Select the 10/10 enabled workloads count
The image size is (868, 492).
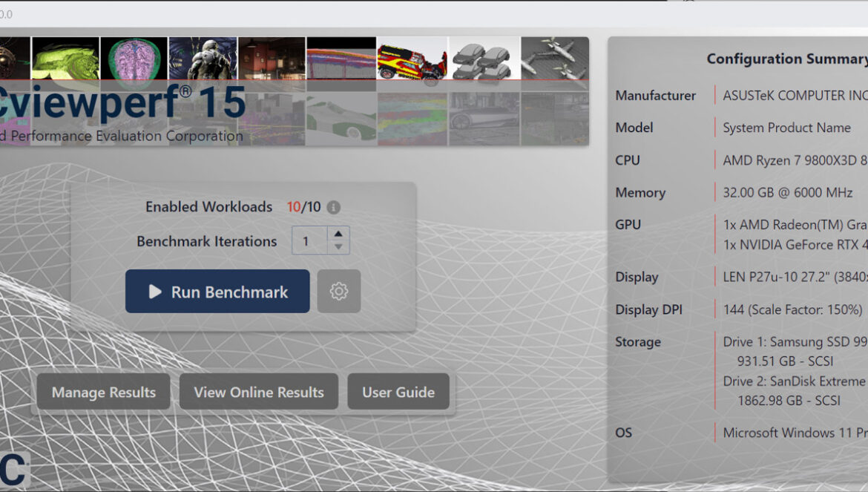(x=303, y=207)
